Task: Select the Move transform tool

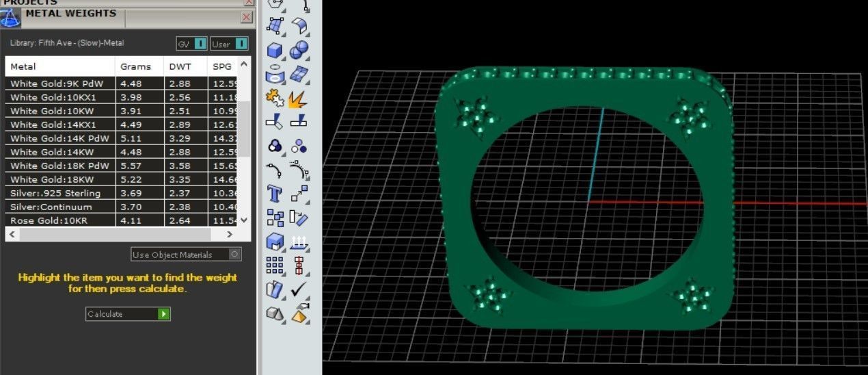Action: [x=299, y=194]
